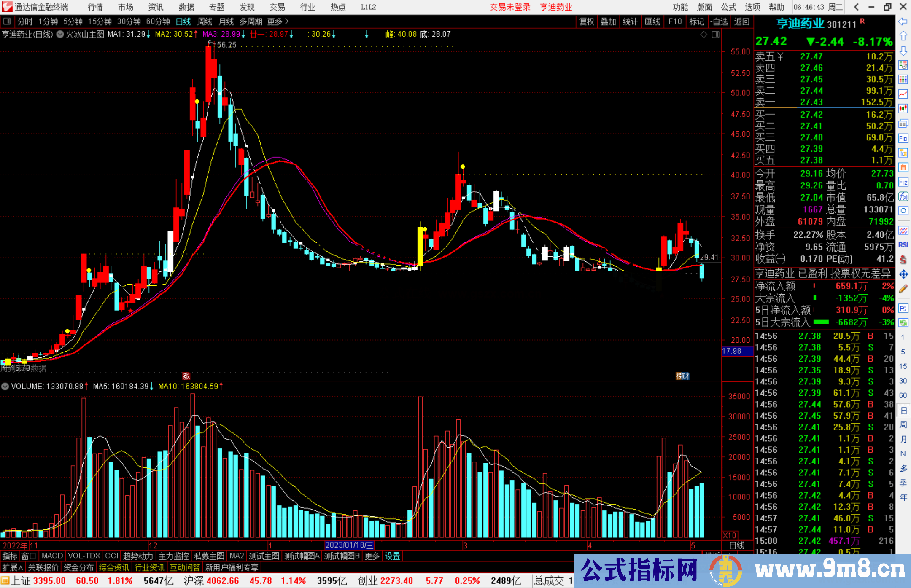The image size is (911, 588).
Task: Click the back arrow sidebar icon
Action: [903, 21]
